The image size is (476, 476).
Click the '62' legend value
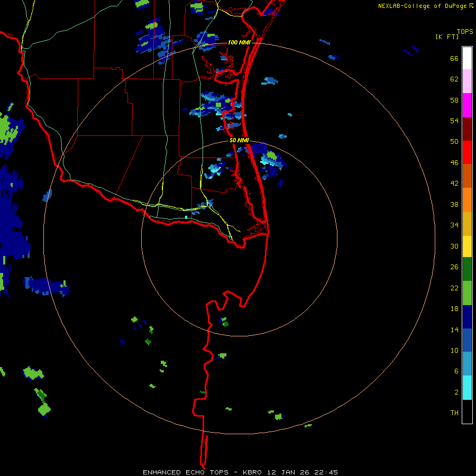coord(454,79)
